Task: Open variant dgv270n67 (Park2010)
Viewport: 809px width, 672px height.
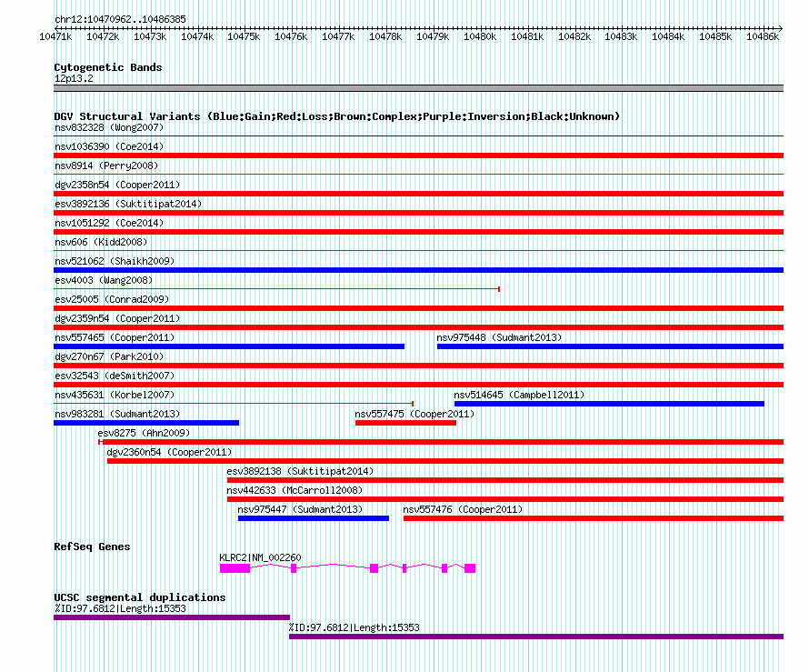Action: click(x=109, y=356)
